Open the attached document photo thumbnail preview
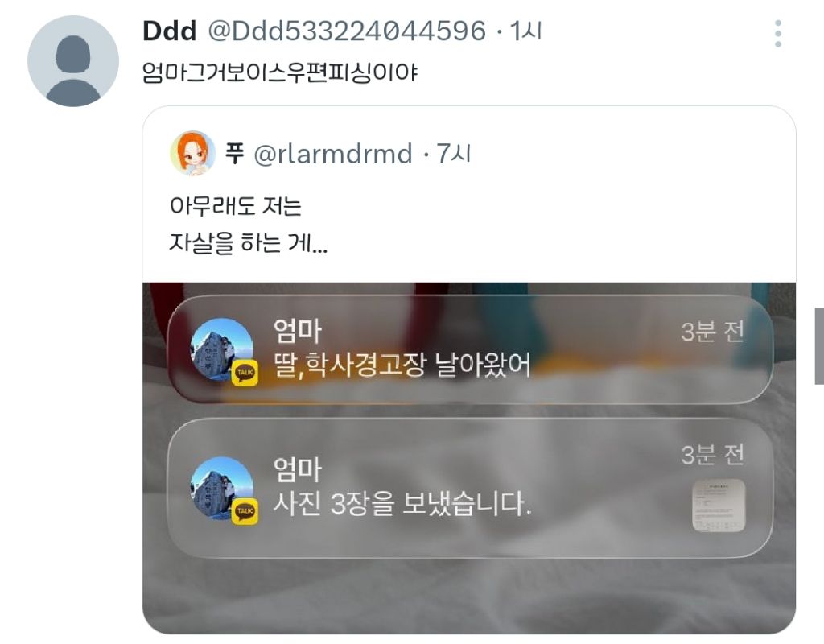 [x=719, y=505]
